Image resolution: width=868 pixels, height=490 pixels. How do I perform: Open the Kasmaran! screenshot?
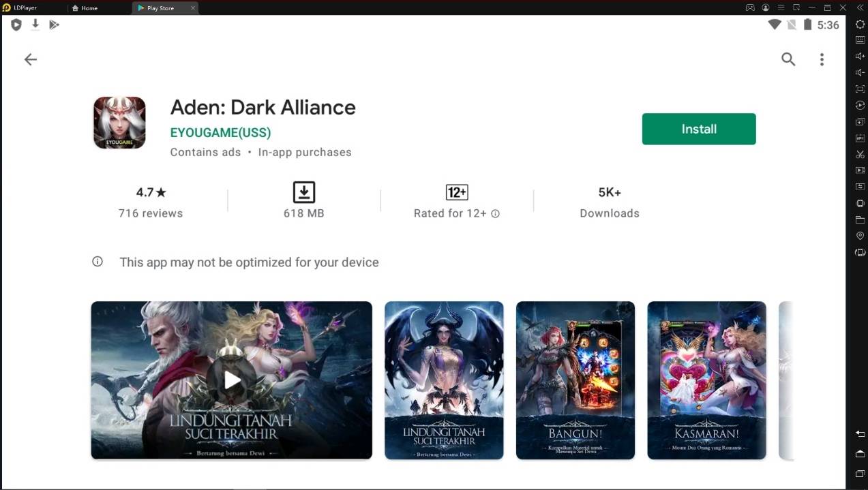(706, 380)
